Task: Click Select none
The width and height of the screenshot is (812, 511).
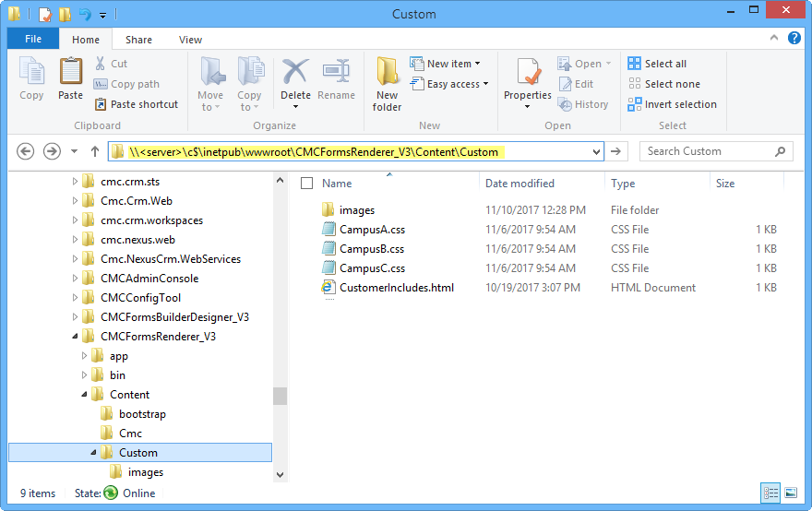Action: tap(663, 84)
